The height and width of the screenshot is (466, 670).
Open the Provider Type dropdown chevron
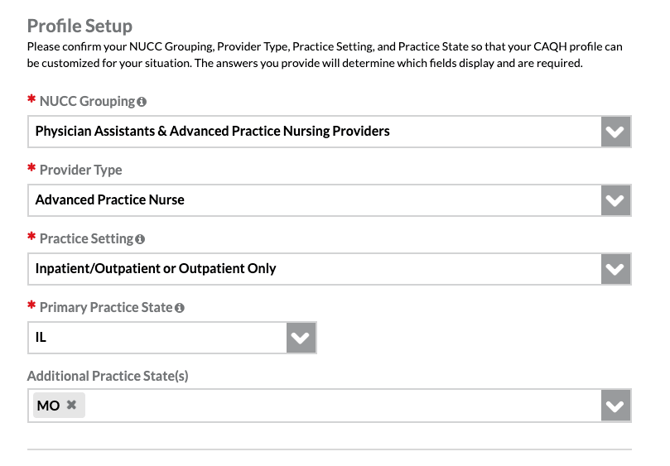point(616,200)
